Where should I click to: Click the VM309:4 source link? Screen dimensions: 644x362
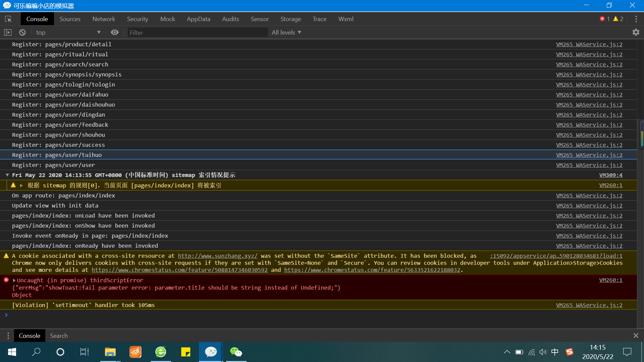pos(610,175)
